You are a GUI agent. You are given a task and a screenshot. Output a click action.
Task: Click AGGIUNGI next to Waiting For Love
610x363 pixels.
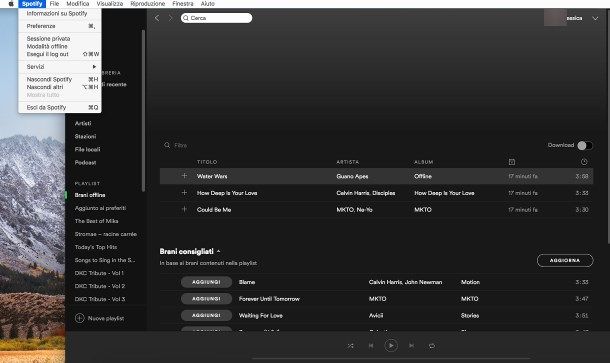pos(206,315)
